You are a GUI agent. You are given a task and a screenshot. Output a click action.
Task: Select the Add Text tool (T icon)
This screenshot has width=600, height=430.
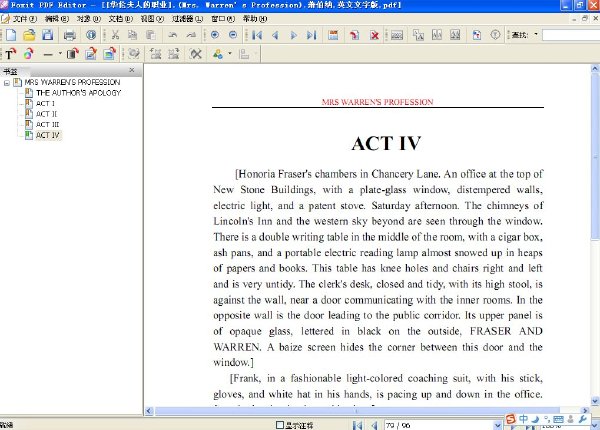click(x=10, y=54)
